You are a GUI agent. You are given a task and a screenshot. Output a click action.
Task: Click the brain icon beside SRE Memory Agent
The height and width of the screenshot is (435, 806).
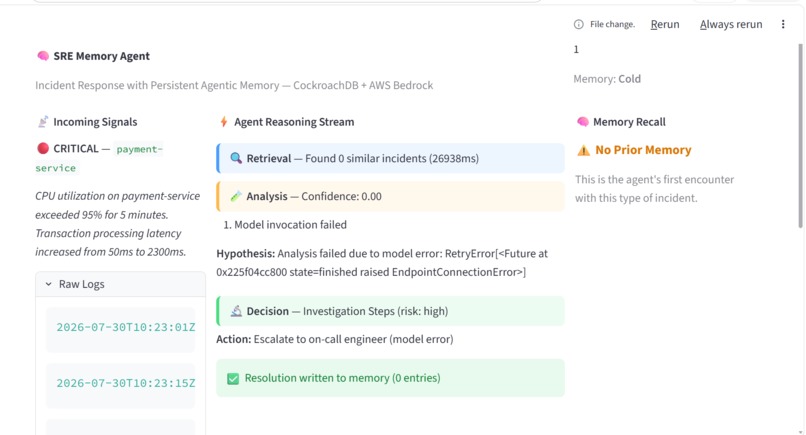[43, 56]
